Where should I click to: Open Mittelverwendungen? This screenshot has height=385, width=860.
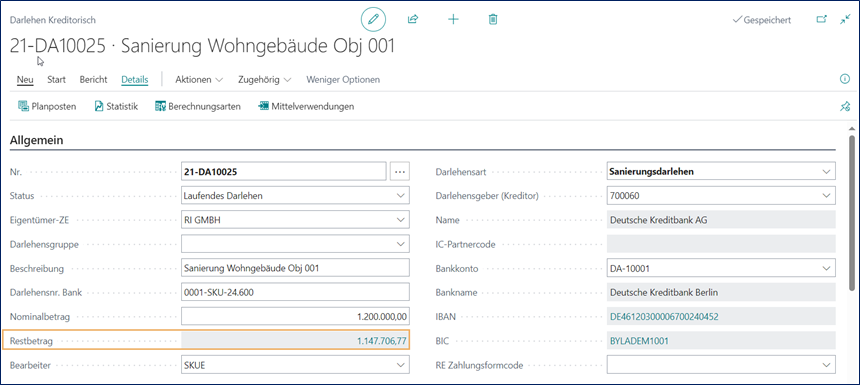point(306,106)
